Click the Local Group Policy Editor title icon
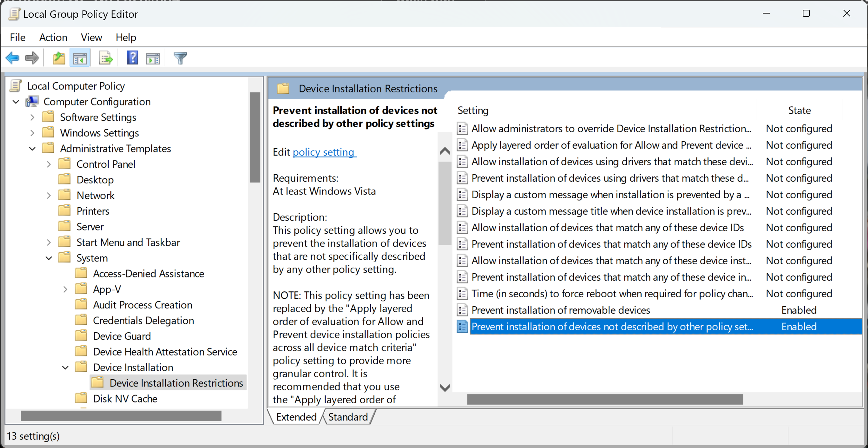Image resolution: width=868 pixels, height=448 pixels. [14, 14]
